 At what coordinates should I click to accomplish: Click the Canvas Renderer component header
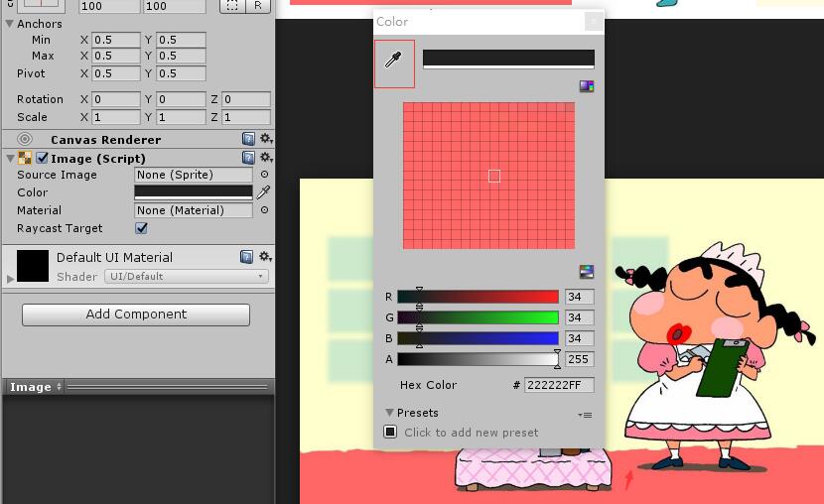[x=138, y=139]
